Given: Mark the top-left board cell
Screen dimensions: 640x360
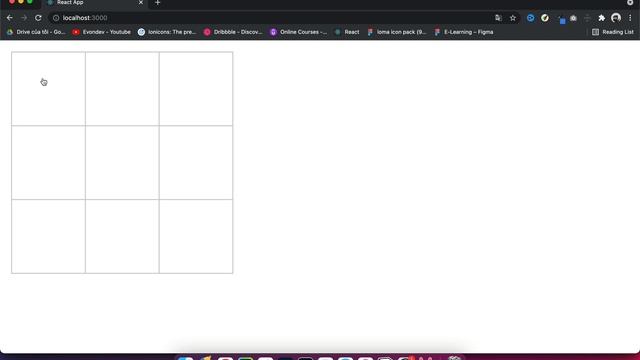Looking at the screenshot, I should [x=49, y=89].
